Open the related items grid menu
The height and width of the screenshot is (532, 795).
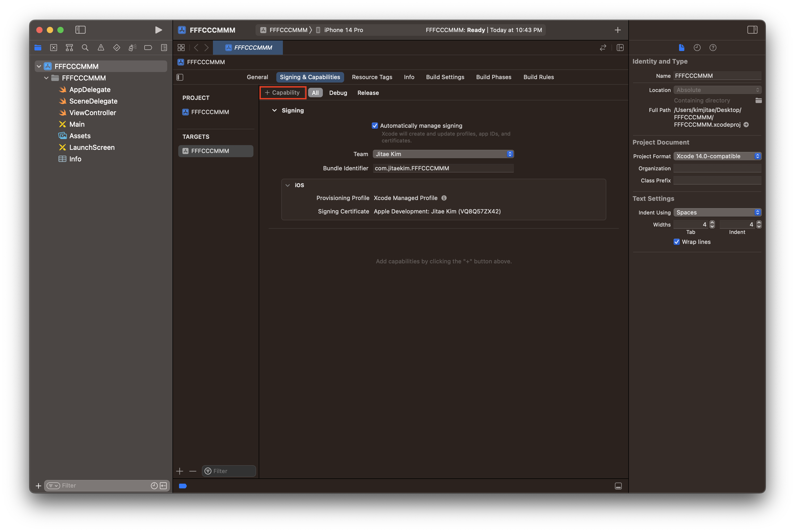(181, 48)
